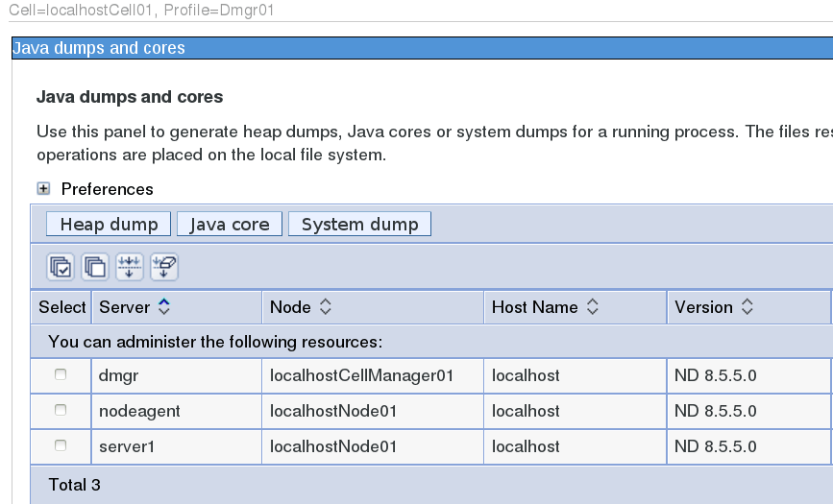Viewport: 833px width, 504px height.
Task: Click the Cell=localhostCell01 profile text
Action: pos(141,11)
